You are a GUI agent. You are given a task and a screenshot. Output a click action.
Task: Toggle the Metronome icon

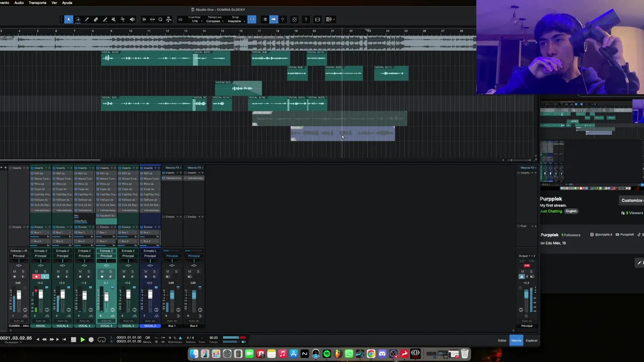coord(180,338)
